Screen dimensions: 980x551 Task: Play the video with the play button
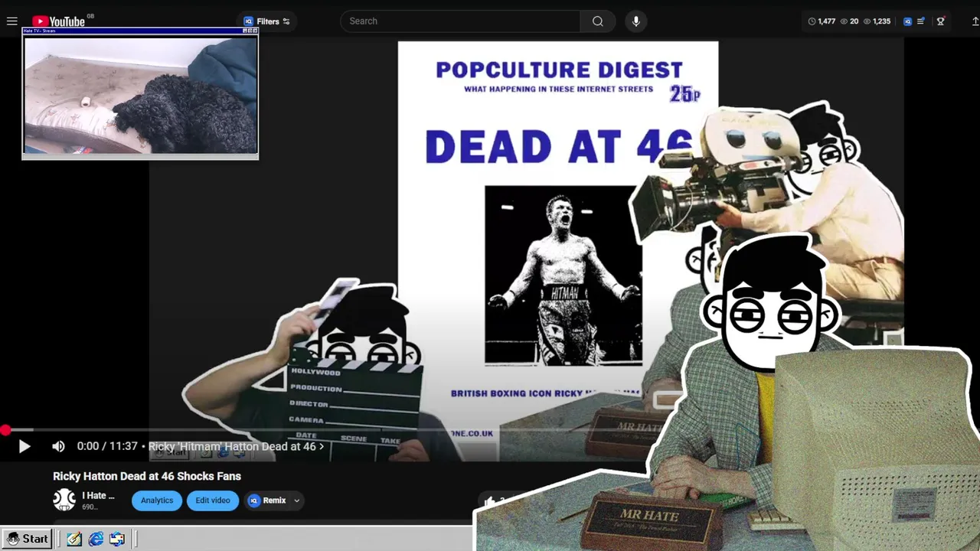point(24,446)
